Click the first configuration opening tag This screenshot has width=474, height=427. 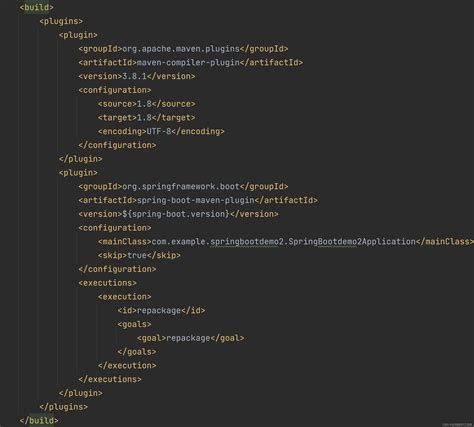pyautogui.click(x=115, y=90)
